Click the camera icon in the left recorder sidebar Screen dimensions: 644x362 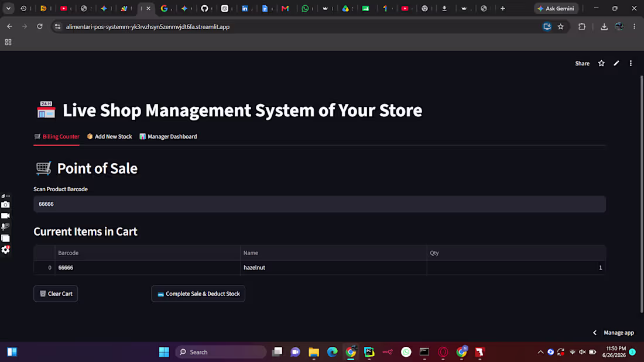point(5,205)
